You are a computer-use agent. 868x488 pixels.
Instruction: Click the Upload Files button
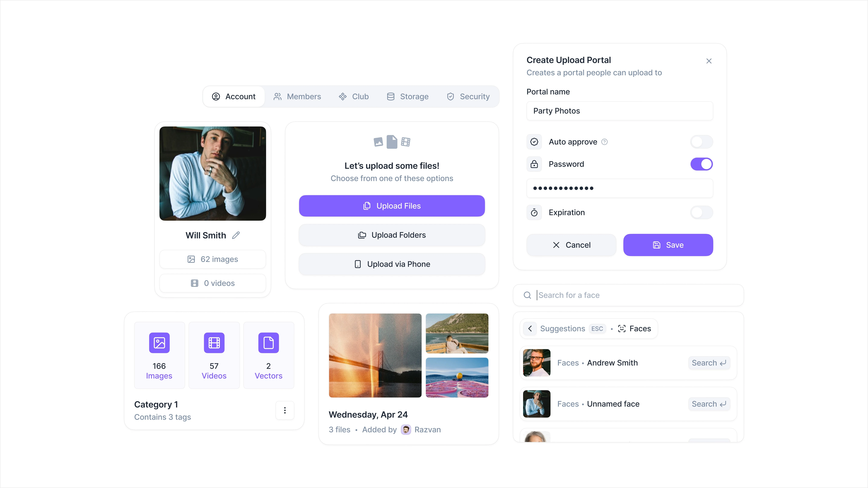click(x=392, y=206)
